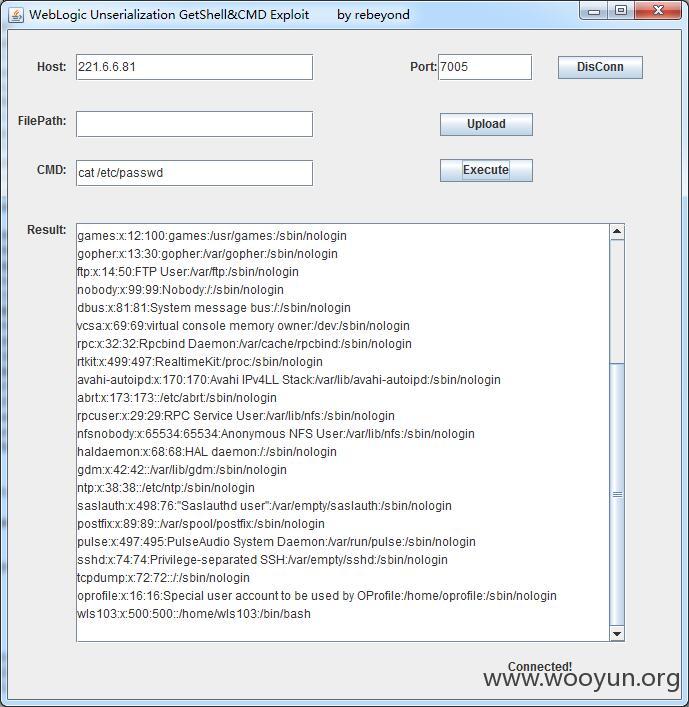The image size is (689, 707).
Task: Select the tcpdump:x:72:72 line
Action: tap(163, 578)
